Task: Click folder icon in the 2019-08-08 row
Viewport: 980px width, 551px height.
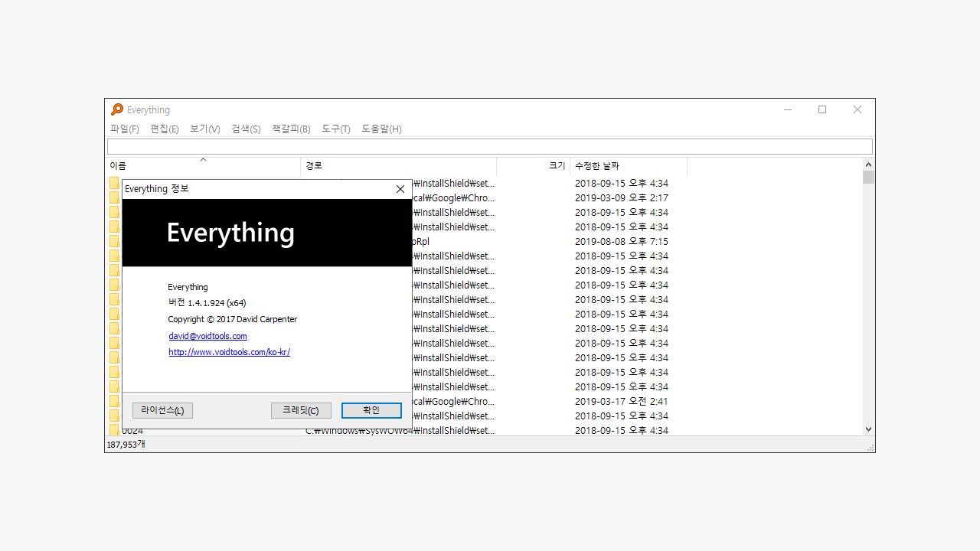Action: (x=114, y=241)
